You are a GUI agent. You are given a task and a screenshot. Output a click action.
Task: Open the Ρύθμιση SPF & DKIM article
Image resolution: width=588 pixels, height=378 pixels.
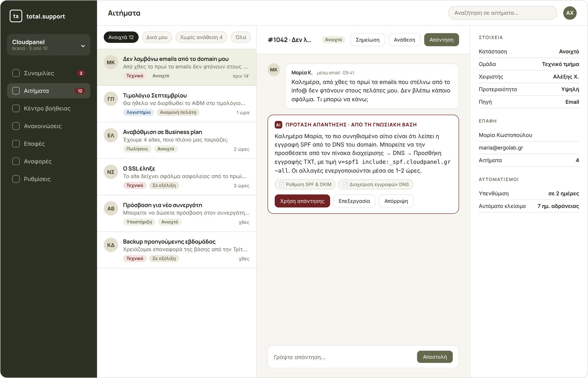(305, 185)
